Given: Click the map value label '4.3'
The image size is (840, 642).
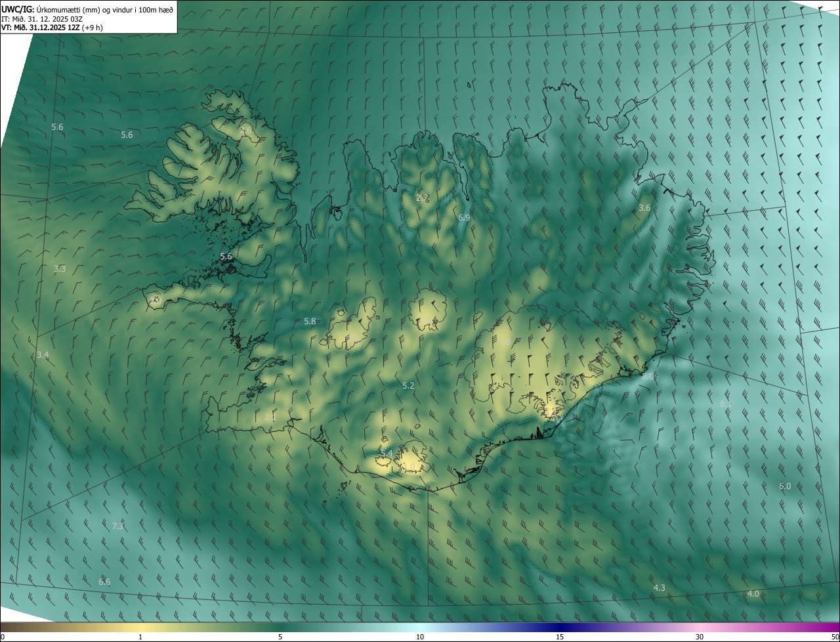Looking at the screenshot, I should 660,588.
